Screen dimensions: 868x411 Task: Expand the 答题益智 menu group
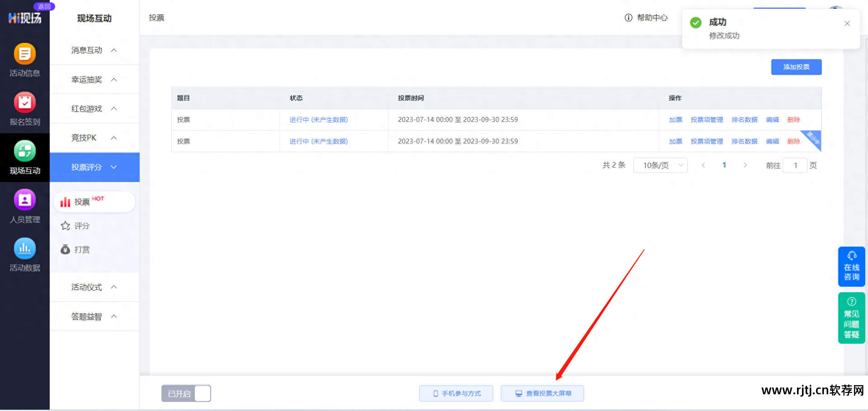[94, 317]
